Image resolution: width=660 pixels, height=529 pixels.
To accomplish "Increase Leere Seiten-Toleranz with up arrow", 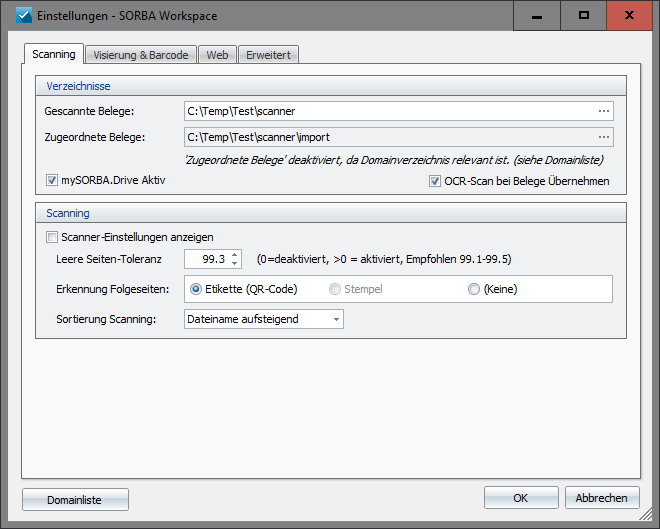I will point(235,255).
